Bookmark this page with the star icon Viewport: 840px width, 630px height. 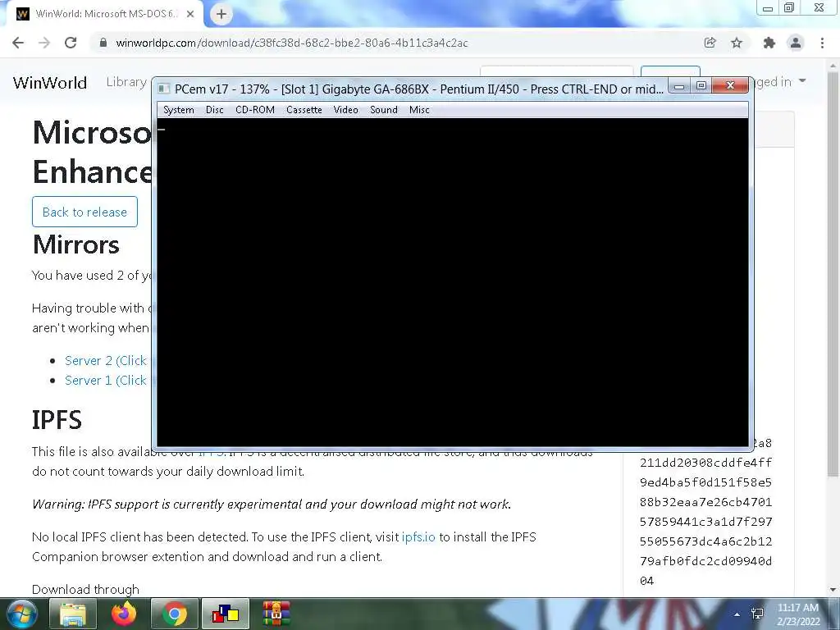click(x=737, y=43)
